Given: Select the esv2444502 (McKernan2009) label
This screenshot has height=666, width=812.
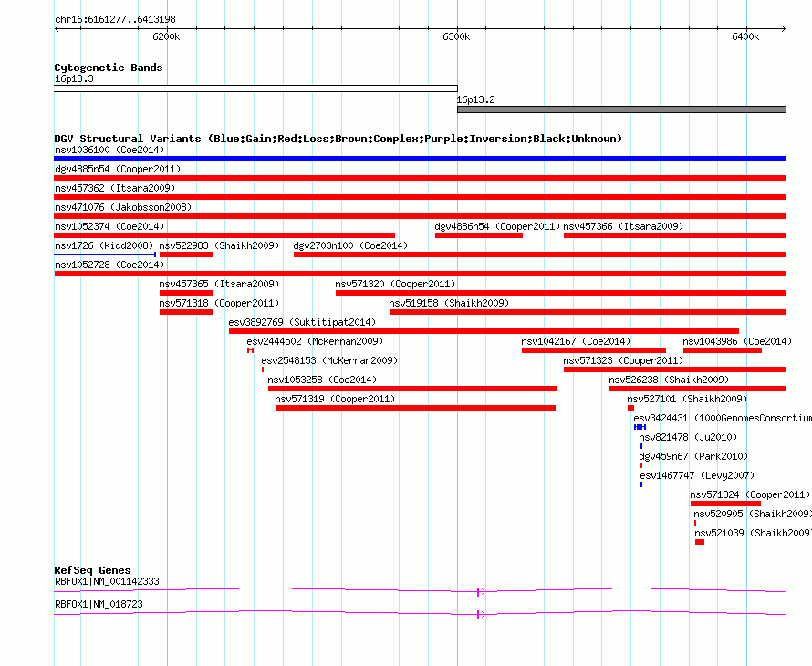Looking at the screenshot, I should (x=315, y=341).
